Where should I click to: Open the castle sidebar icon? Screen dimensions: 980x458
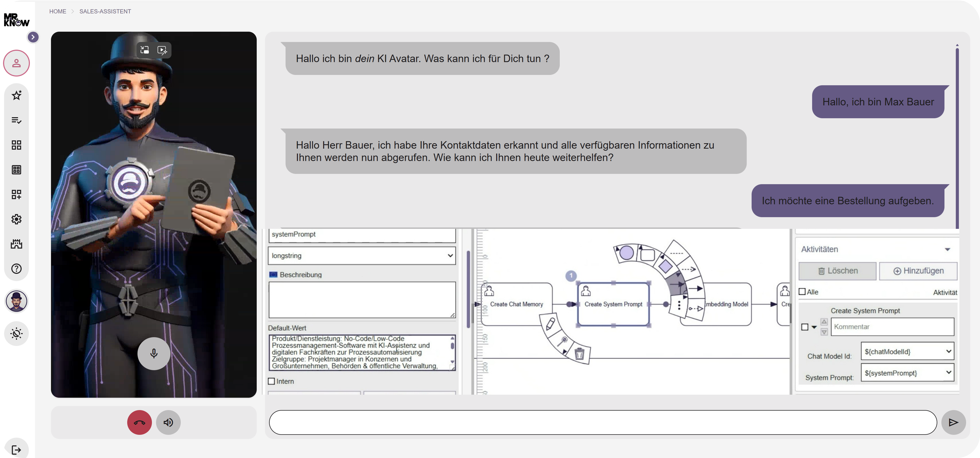16,244
